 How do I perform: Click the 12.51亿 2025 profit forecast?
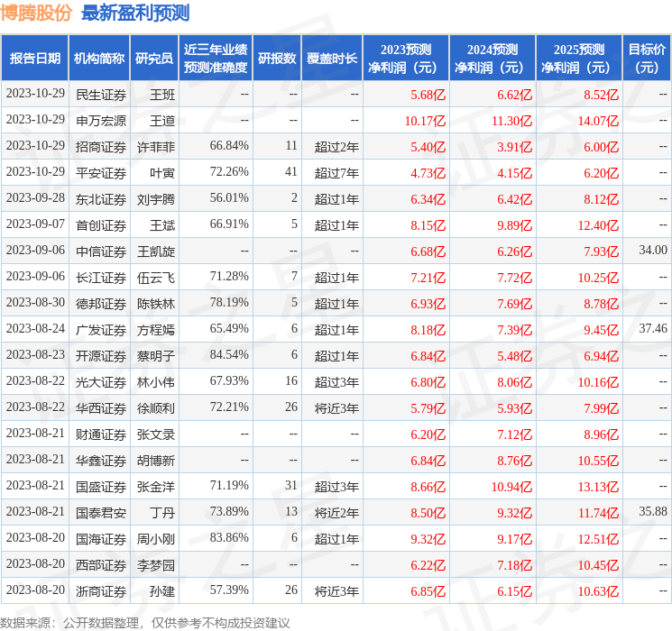598,539
